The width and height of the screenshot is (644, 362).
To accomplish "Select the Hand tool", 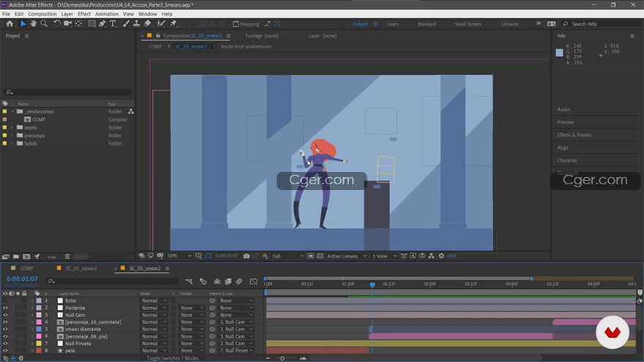I will click(33, 24).
